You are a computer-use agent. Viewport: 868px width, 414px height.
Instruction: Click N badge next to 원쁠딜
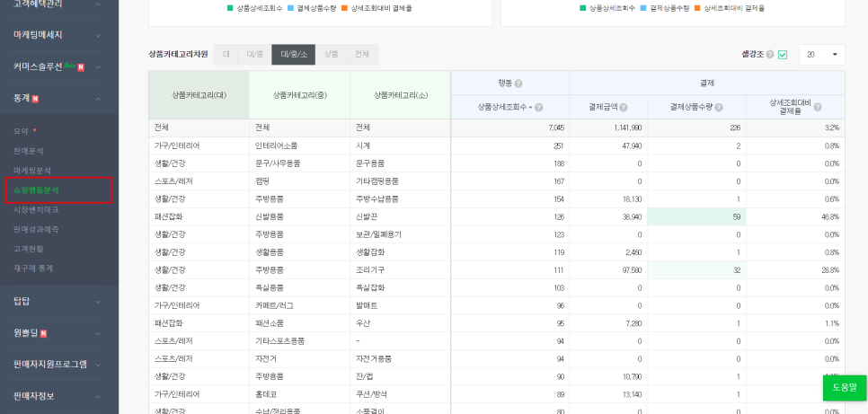[x=43, y=333]
